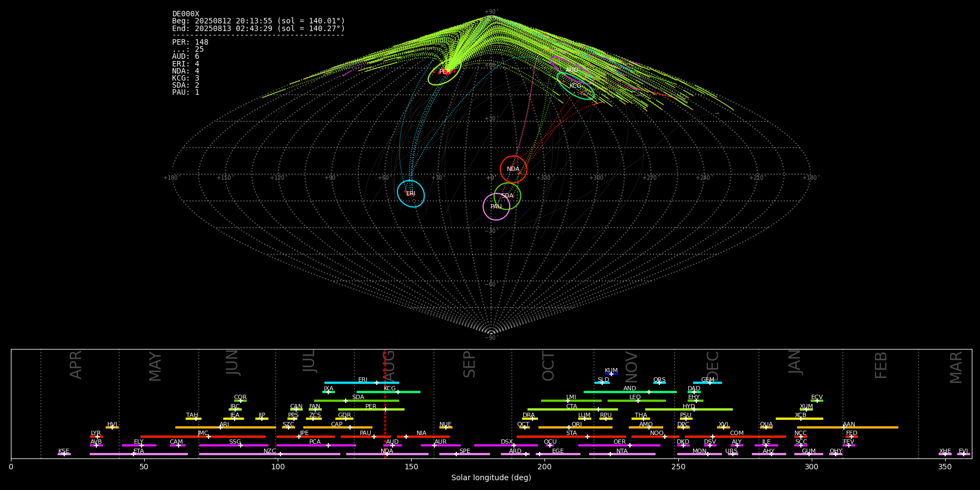Click the legend entry 'SDA: 2'
980x490 pixels.
pyautogui.click(x=186, y=85)
